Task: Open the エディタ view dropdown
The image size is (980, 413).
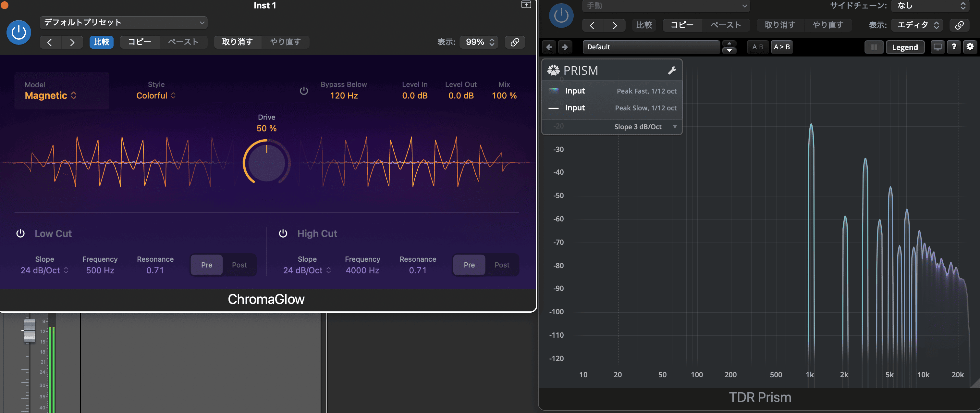Action: click(x=917, y=25)
